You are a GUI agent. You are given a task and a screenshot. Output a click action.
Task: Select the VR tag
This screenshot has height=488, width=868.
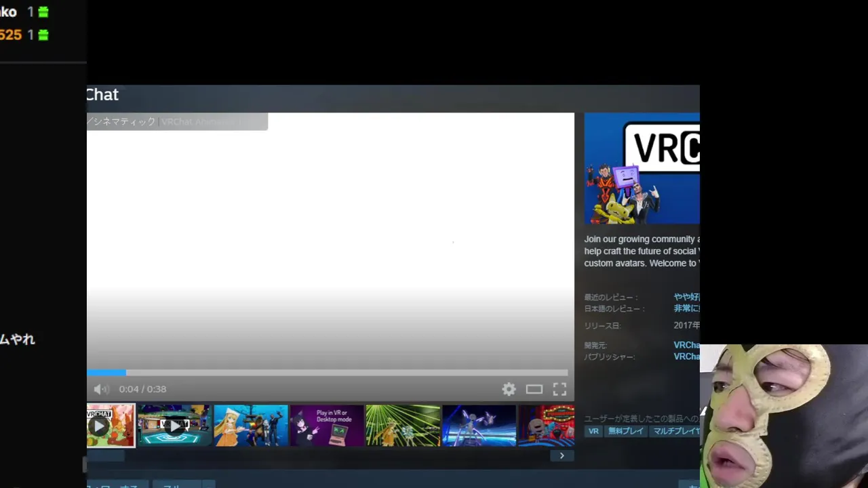coord(593,431)
